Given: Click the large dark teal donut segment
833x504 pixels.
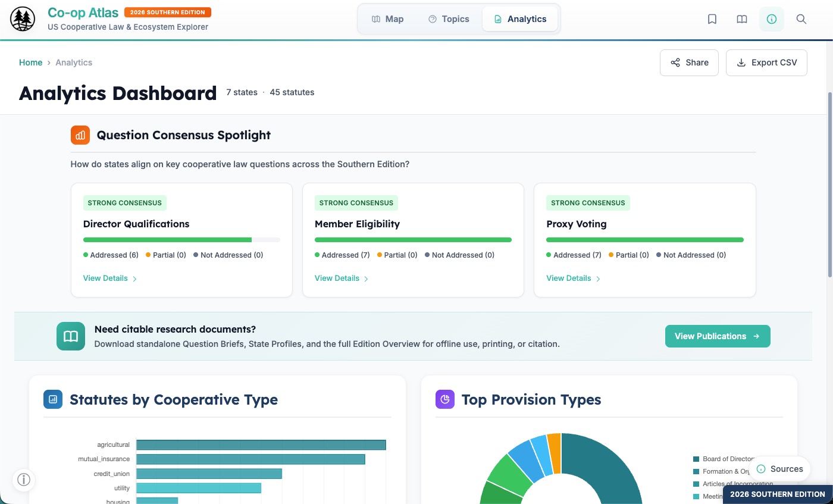Looking at the screenshot, I should (x=607, y=467).
